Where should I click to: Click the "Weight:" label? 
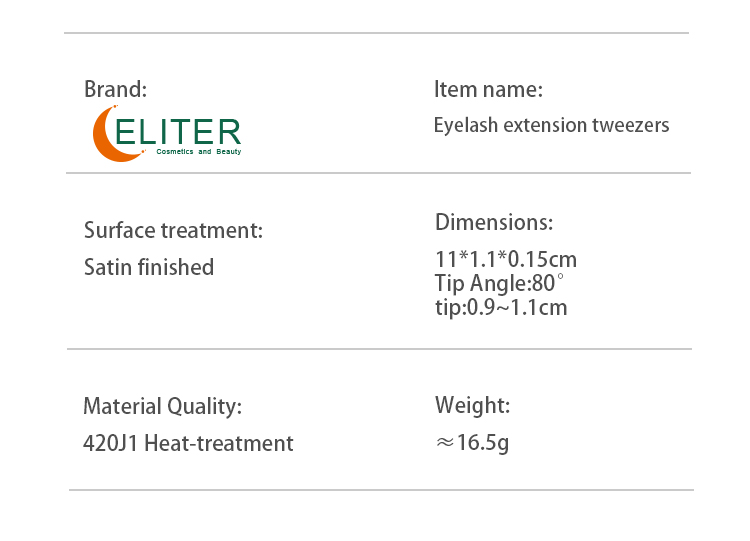(x=472, y=405)
